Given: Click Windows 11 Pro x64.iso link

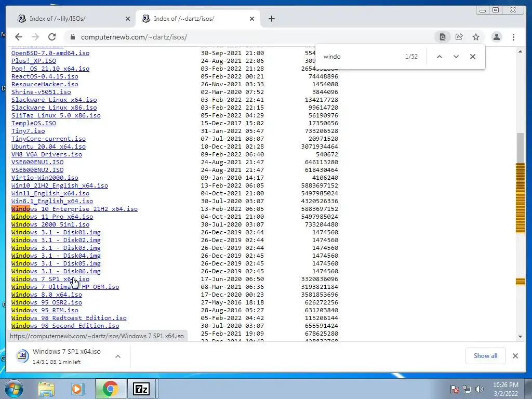Looking at the screenshot, I should (52, 217).
